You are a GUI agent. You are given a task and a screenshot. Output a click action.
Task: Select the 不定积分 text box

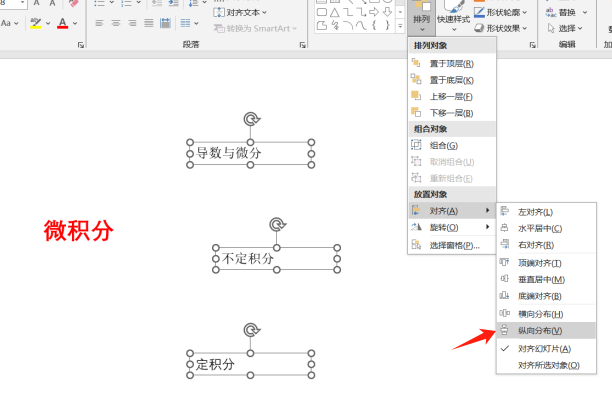click(x=276, y=258)
